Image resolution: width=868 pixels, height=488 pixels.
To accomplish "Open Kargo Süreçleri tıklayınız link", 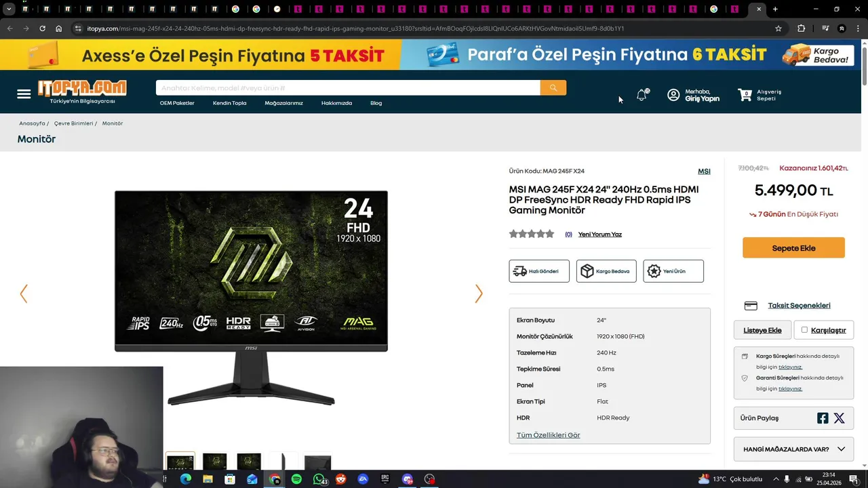I will (790, 367).
